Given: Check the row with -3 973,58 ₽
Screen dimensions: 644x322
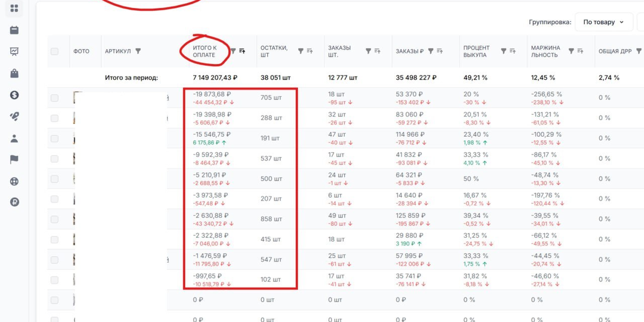Looking at the screenshot, I should tap(54, 199).
